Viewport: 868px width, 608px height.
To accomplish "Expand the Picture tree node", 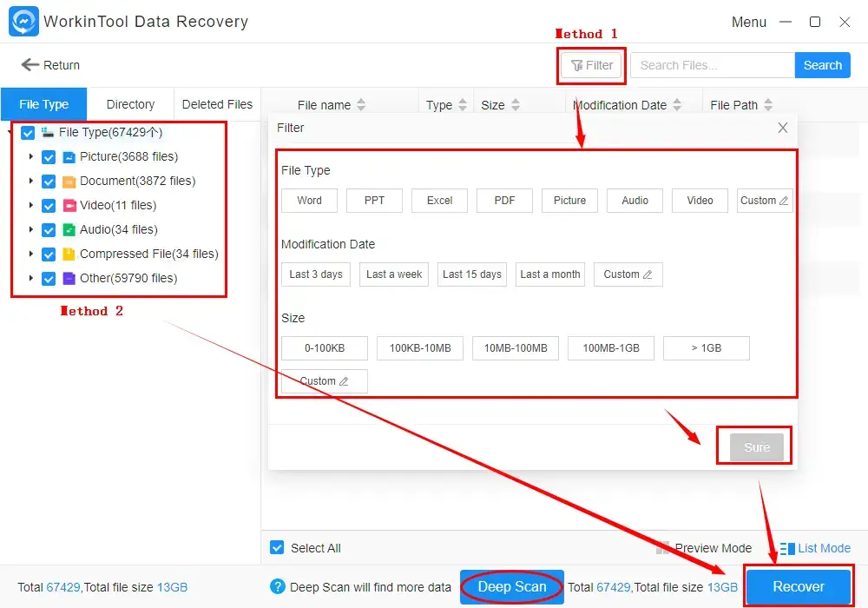I will [x=31, y=156].
